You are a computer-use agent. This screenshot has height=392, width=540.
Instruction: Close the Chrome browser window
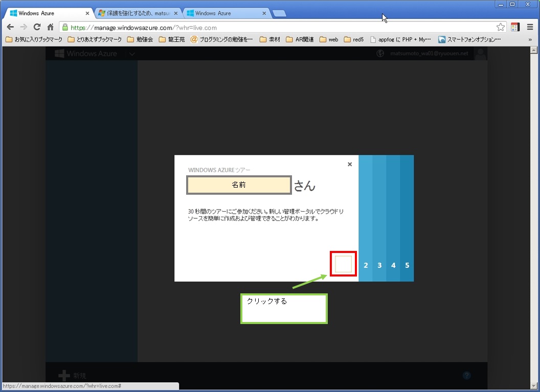tap(528, 4)
